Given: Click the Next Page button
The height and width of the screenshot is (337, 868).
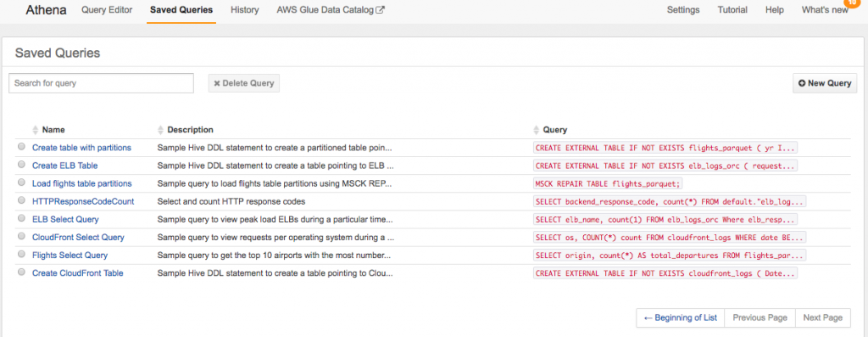Looking at the screenshot, I should pos(822,317).
